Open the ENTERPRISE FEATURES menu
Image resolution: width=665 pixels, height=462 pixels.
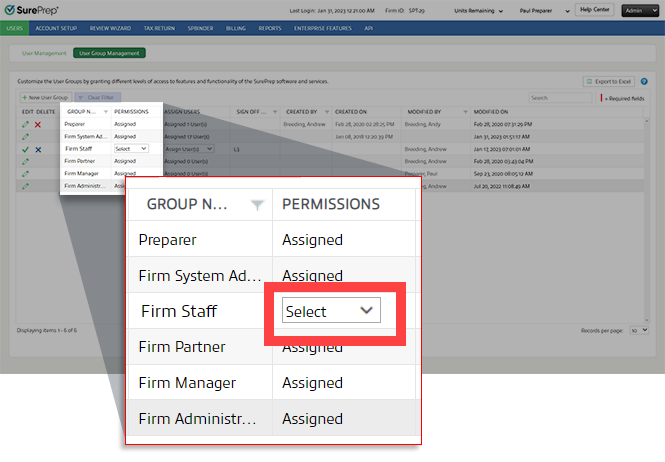click(x=323, y=28)
